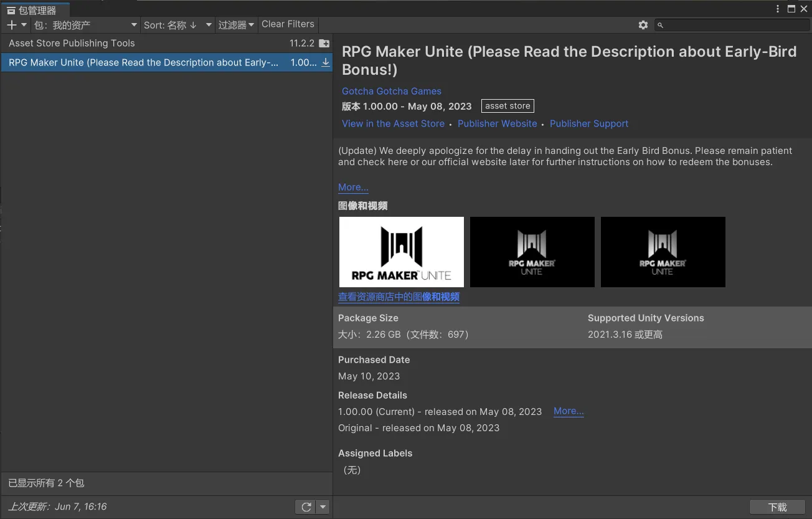Maximize the Package Manager window
Viewport: 812px width, 519px height.
[791, 9]
